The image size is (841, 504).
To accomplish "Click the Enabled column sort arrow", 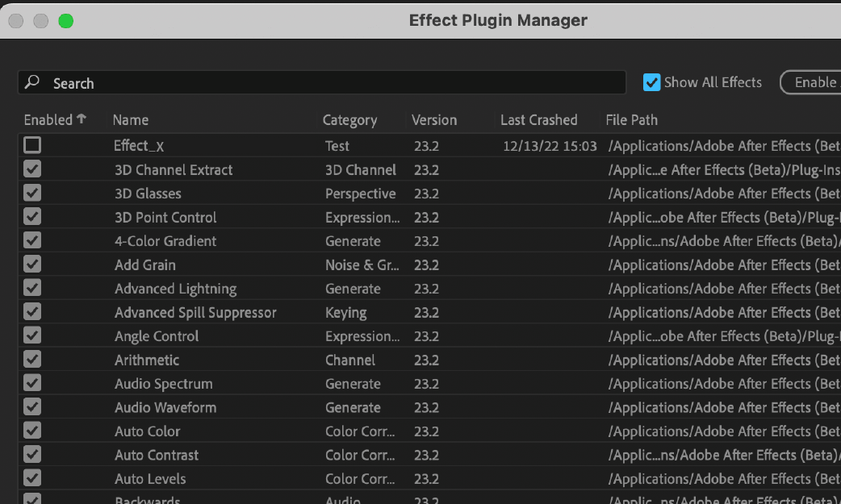I will click(82, 119).
